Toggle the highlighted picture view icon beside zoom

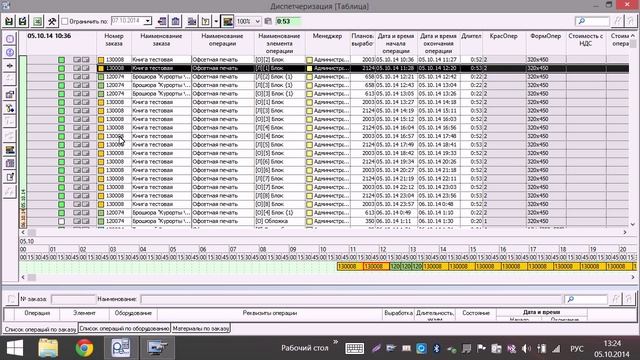click(x=228, y=21)
